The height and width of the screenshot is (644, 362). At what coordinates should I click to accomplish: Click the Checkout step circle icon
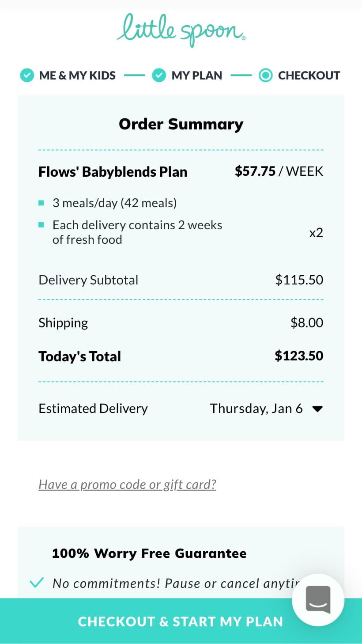click(x=265, y=76)
